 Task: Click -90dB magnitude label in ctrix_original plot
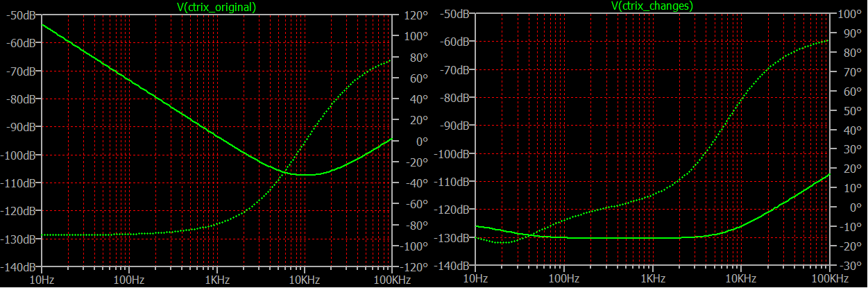(22, 127)
